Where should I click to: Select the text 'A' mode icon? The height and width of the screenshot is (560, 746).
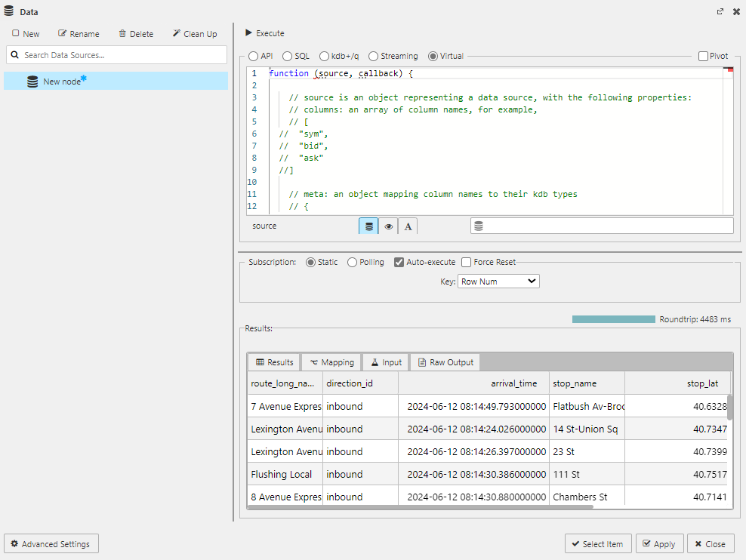[408, 225]
